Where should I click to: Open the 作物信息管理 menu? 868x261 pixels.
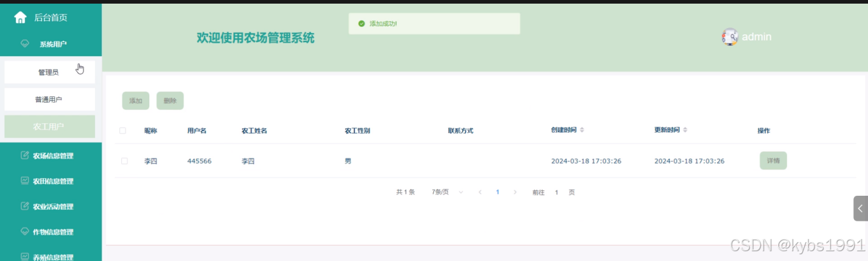[x=51, y=232]
